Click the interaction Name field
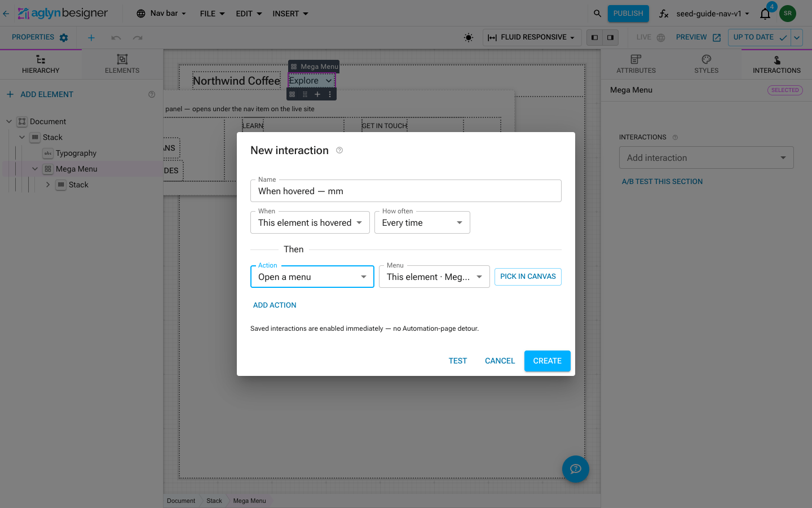 click(406, 191)
